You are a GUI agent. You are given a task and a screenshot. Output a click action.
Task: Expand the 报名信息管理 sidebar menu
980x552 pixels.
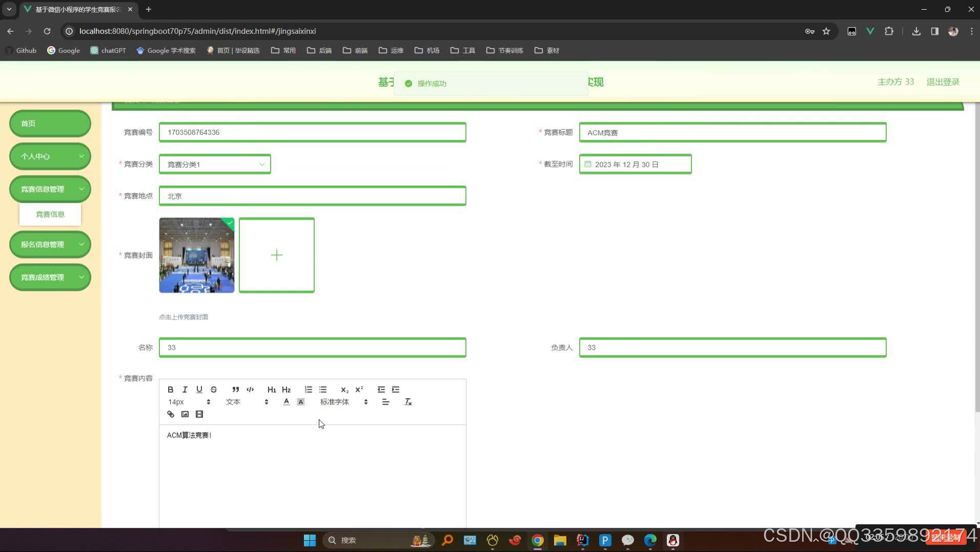coord(50,244)
